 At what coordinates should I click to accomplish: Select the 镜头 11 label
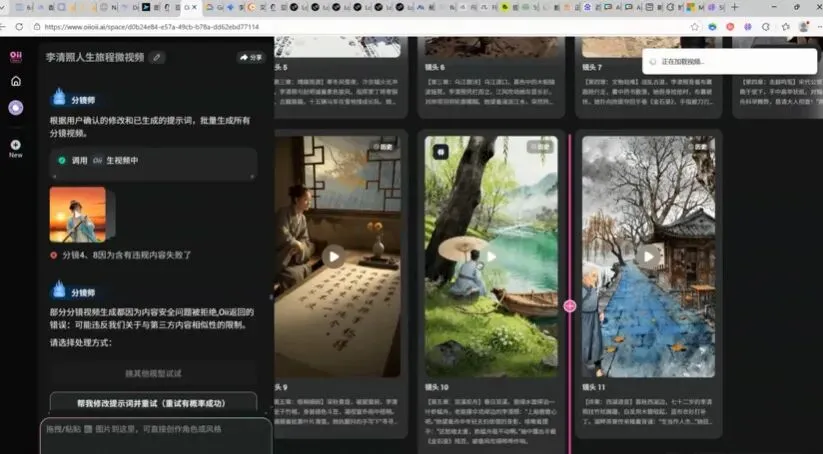(x=594, y=387)
